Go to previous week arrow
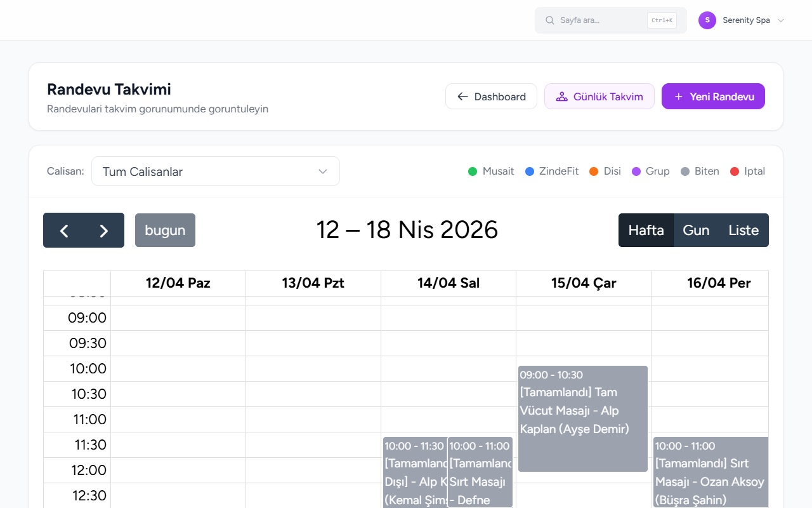Viewport: 812px width, 508px height. 63,230
